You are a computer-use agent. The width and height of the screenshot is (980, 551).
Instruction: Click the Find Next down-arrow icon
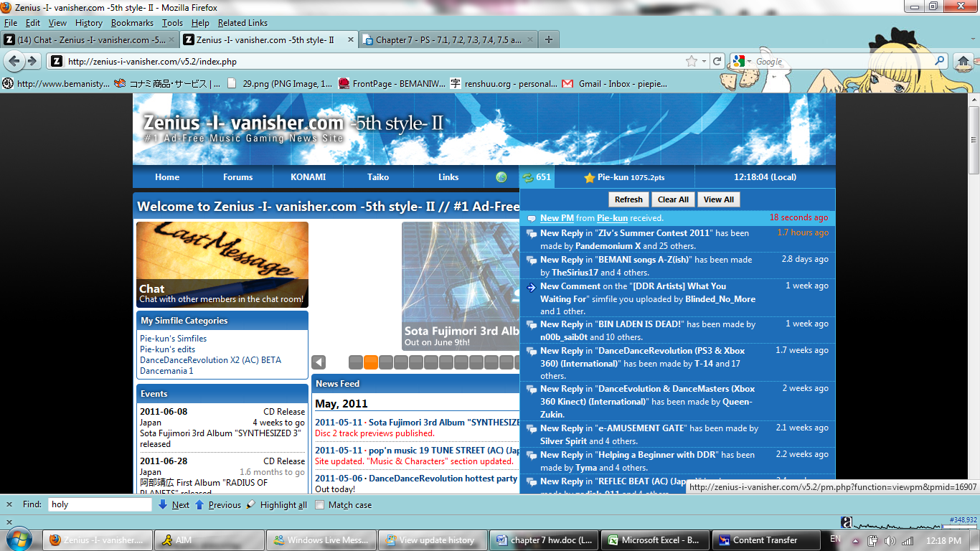click(x=163, y=504)
